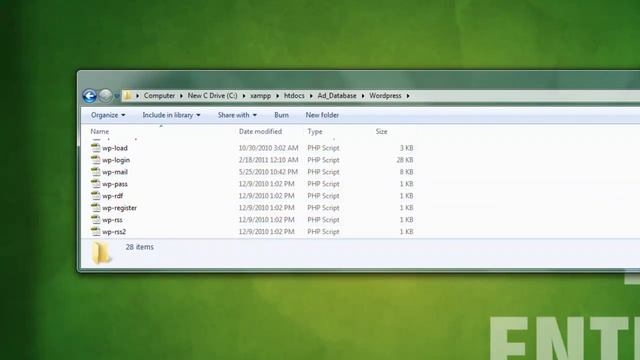The height and width of the screenshot is (360, 640).
Task: Select the wp-register file icon
Action: tap(96, 207)
